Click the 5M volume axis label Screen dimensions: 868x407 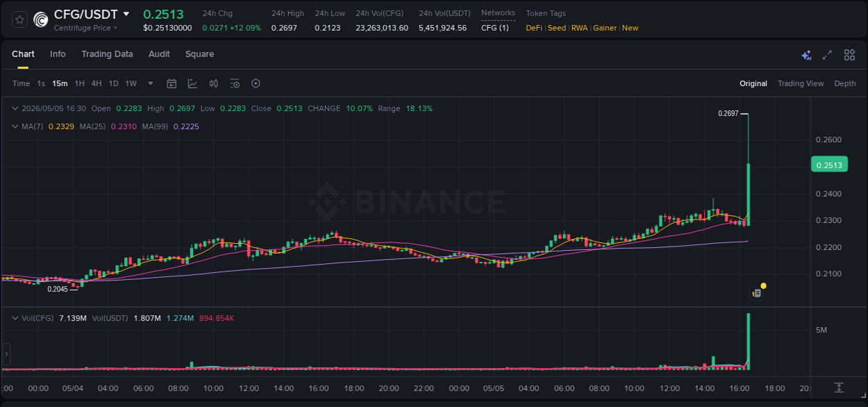click(x=821, y=330)
